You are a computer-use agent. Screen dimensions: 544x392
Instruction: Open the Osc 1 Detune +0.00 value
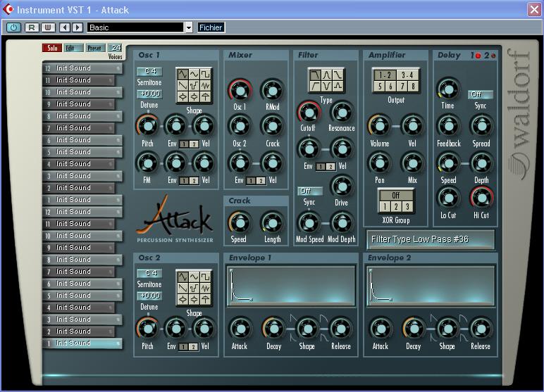150,94
